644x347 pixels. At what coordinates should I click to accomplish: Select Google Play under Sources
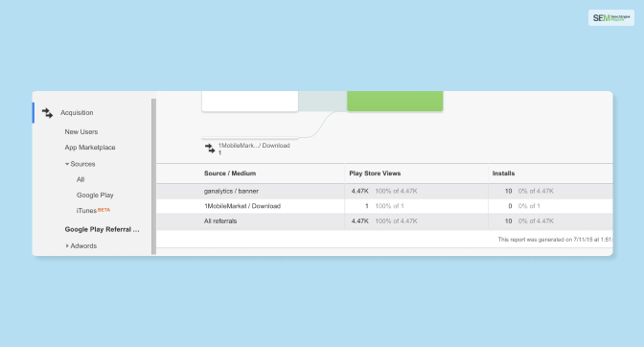pos(95,195)
